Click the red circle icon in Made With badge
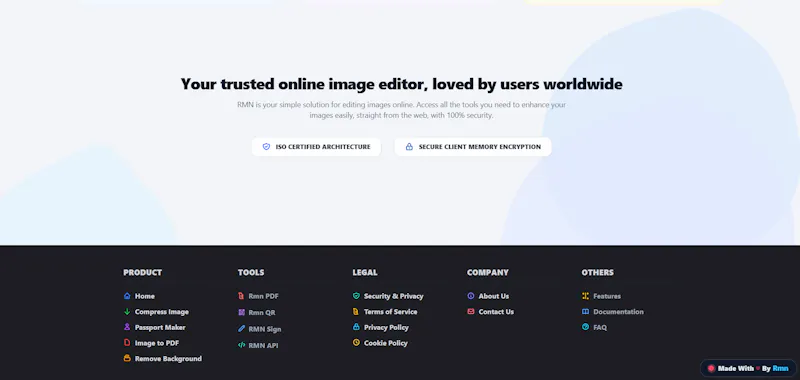800x380 pixels. (x=711, y=368)
